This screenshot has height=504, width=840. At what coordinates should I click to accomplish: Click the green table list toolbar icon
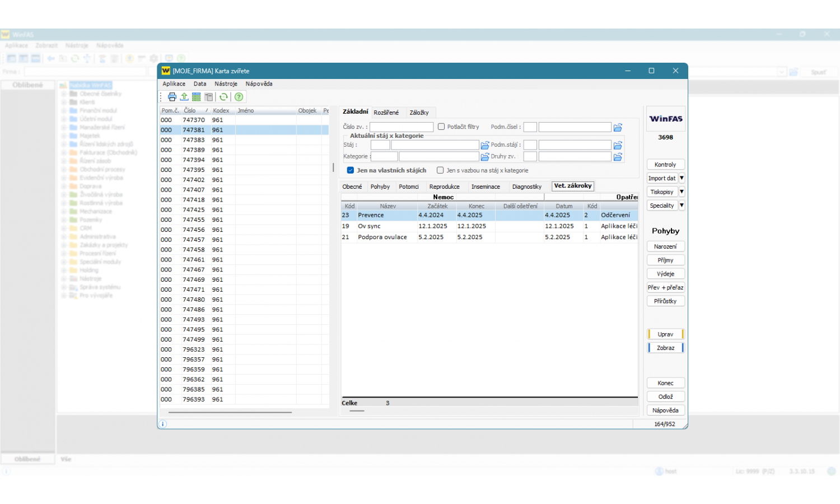[x=197, y=97]
